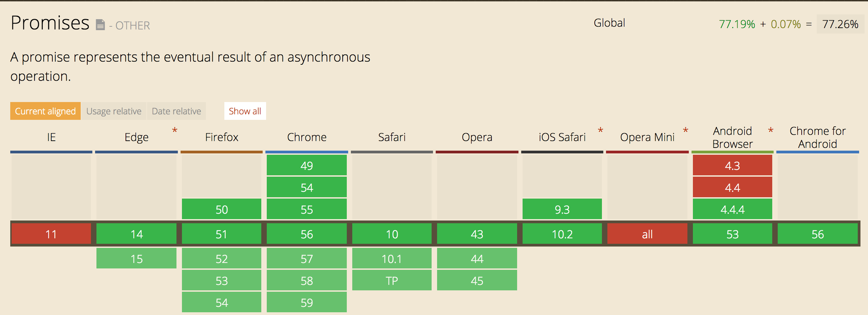Select the Opera Mini all cell

point(647,234)
